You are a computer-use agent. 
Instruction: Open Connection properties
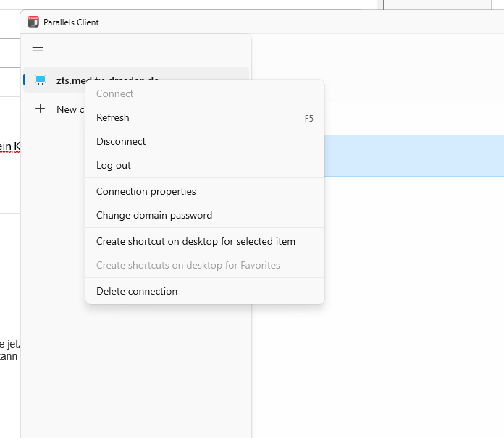[146, 191]
